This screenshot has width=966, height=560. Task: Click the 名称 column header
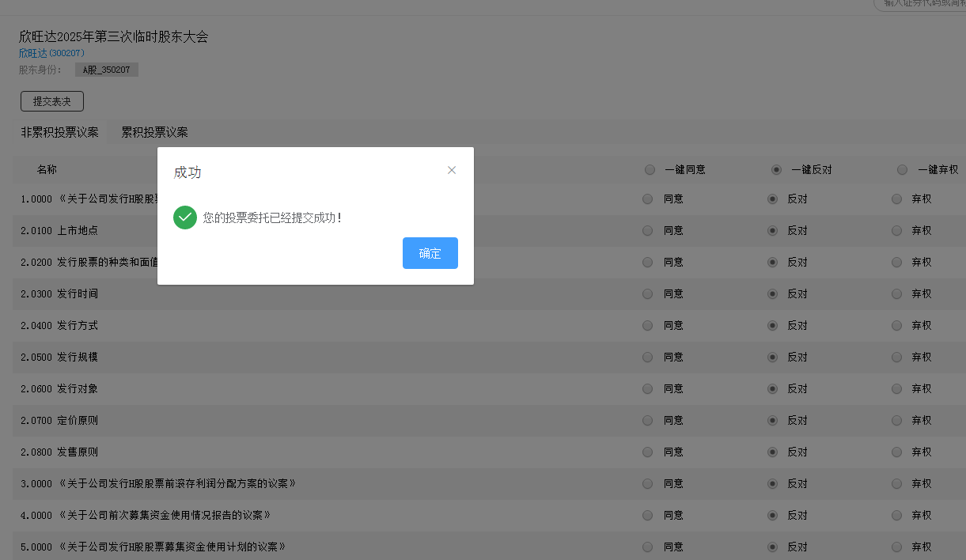47,169
